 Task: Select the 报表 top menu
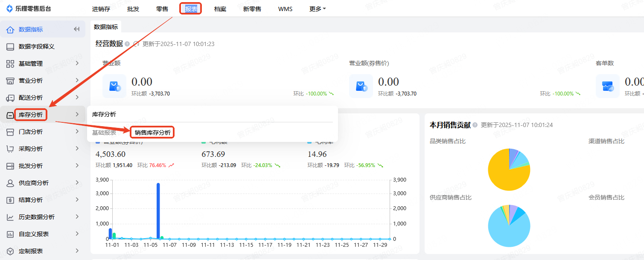pos(191,9)
